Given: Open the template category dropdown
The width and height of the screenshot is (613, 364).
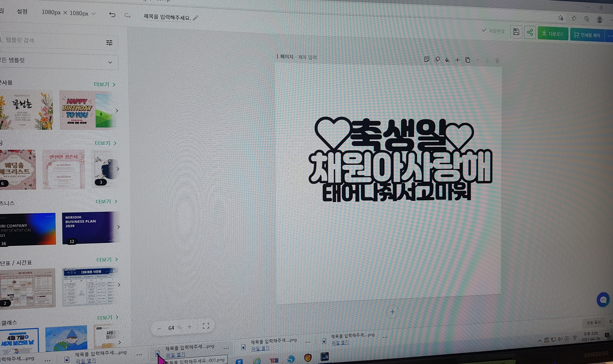Looking at the screenshot, I should [x=58, y=61].
